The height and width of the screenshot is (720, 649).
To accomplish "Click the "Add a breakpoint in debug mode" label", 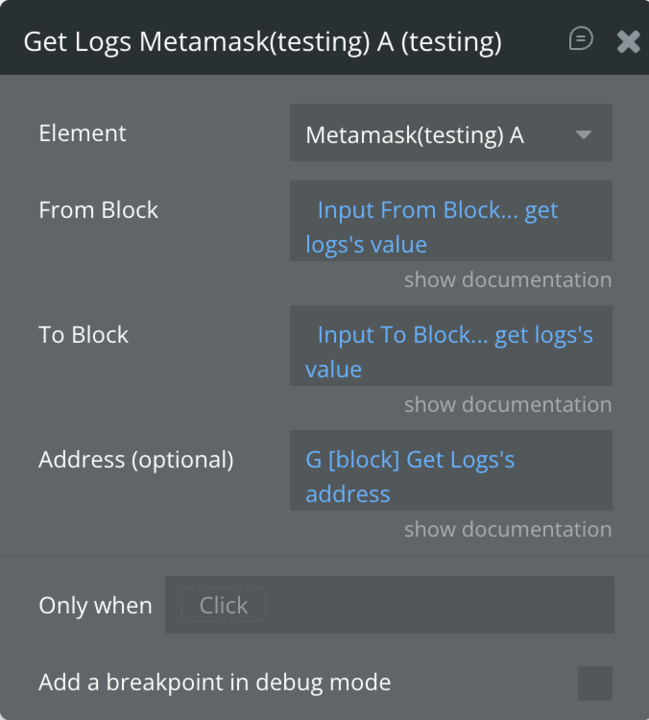I will tap(214, 683).
